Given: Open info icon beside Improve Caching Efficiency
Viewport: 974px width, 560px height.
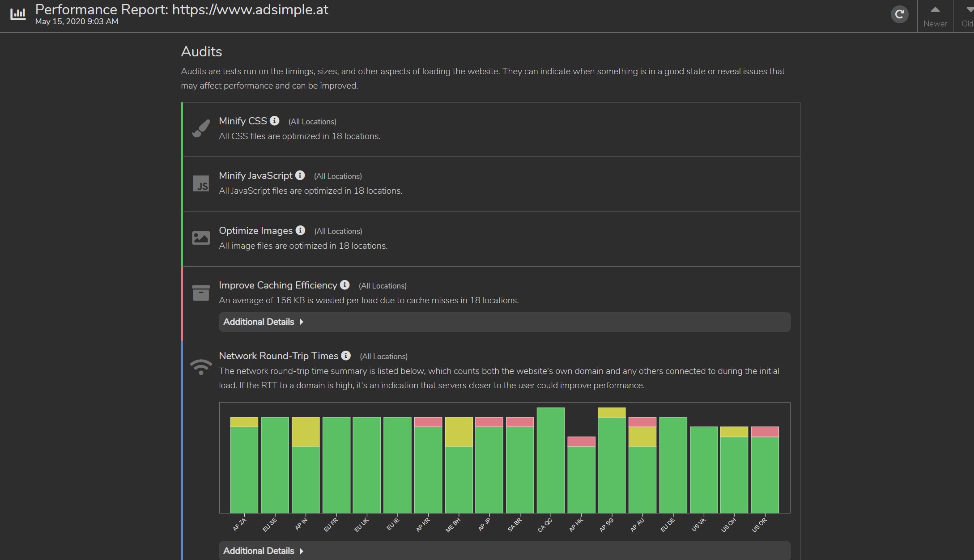Looking at the screenshot, I should pyautogui.click(x=345, y=285).
